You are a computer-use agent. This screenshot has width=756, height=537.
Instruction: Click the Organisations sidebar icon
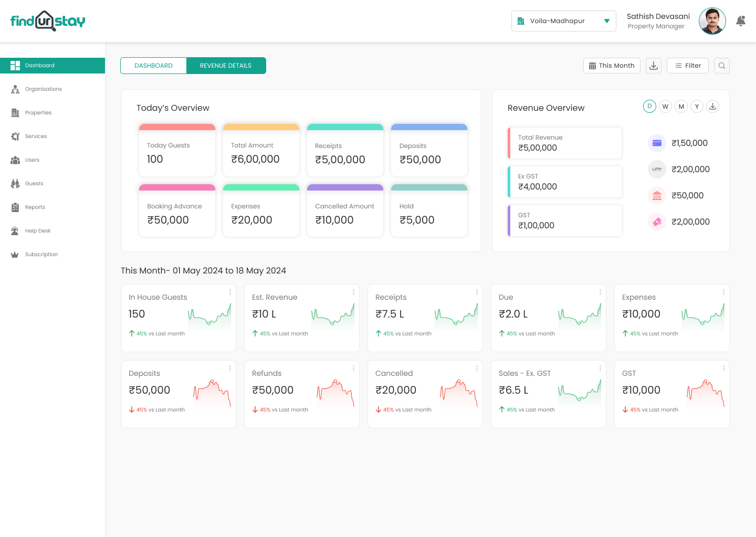coord(15,89)
